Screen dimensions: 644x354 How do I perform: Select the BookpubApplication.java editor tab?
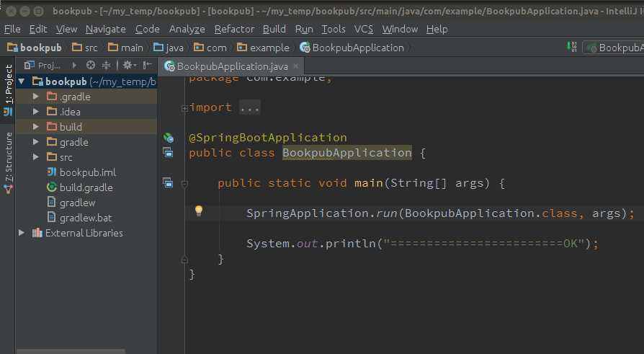click(232, 66)
